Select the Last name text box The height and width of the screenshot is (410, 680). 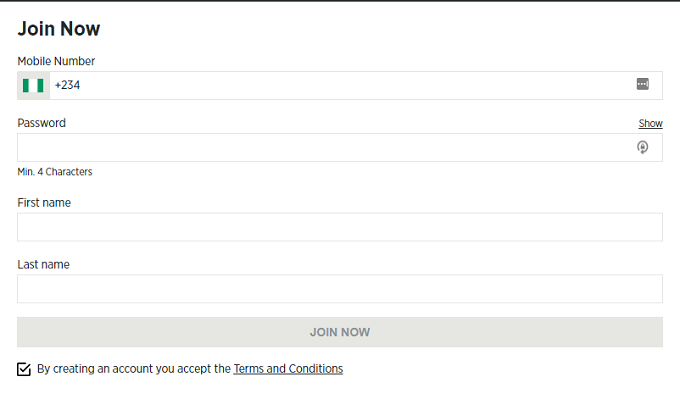tap(340, 289)
